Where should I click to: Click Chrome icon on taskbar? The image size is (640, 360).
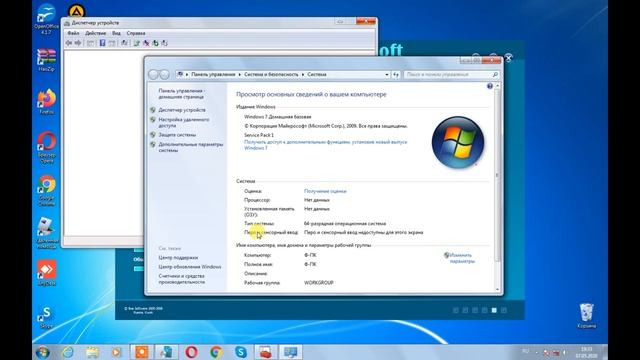[x=216, y=352]
